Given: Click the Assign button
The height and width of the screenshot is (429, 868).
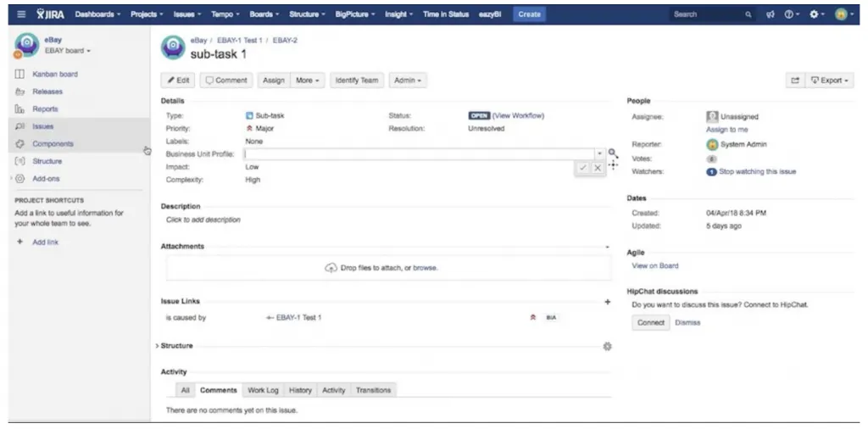Looking at the screenshot, I should pyautogui.click(x=274, y=81).
